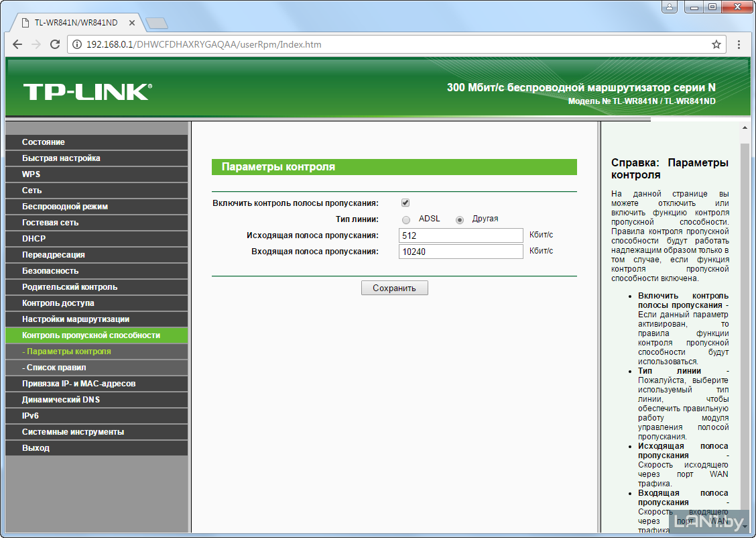Image resolution: width=756 pixels, height=538 pixels.
Task: Expand the Переадресация menu section
Action: (x=97, y=255)
